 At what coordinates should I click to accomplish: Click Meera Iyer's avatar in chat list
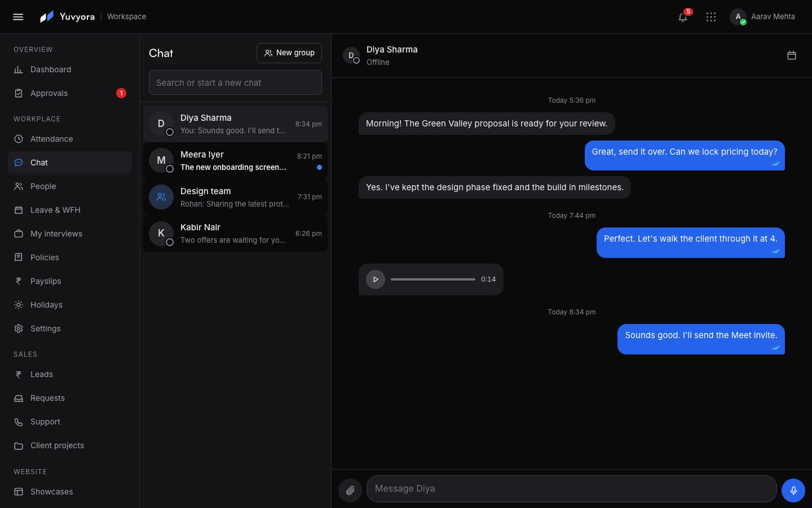click(161, 160)
